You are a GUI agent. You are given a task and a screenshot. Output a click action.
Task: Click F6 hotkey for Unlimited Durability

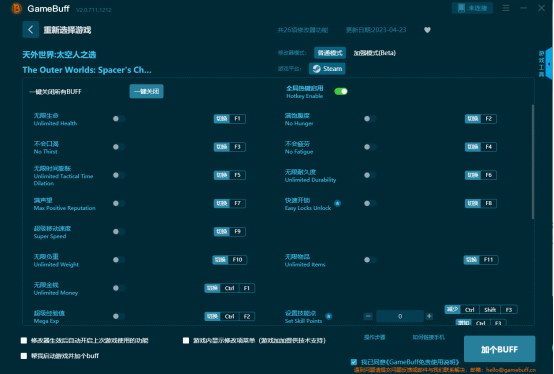[x=481, y=175]
